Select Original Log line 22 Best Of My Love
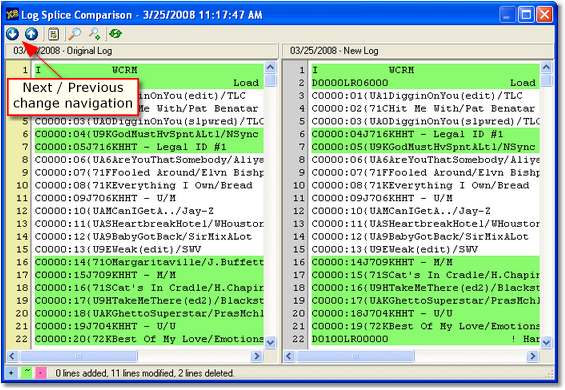This screenshot has height=390, width=565. click(149, 339)
